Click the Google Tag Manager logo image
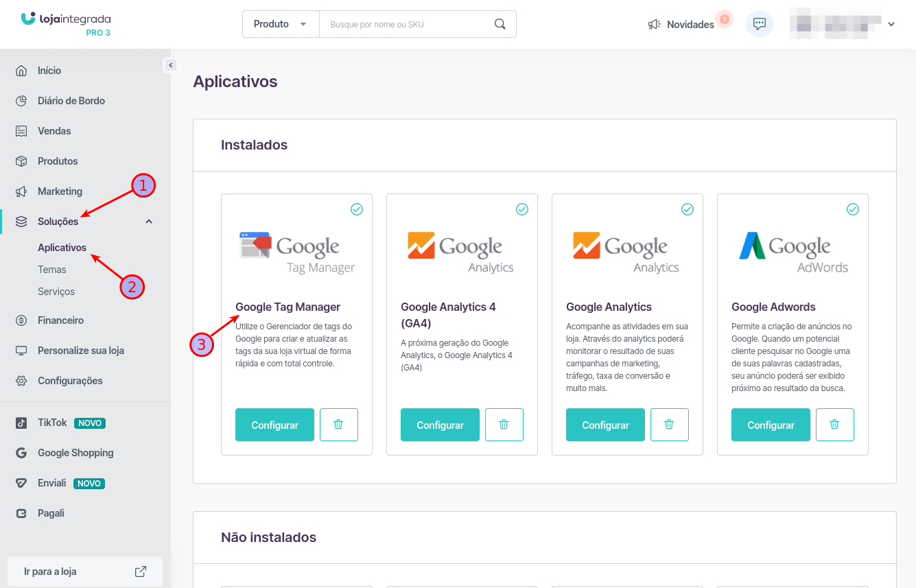The height and width of the screenshot is (588, 916). coord(297,253)
